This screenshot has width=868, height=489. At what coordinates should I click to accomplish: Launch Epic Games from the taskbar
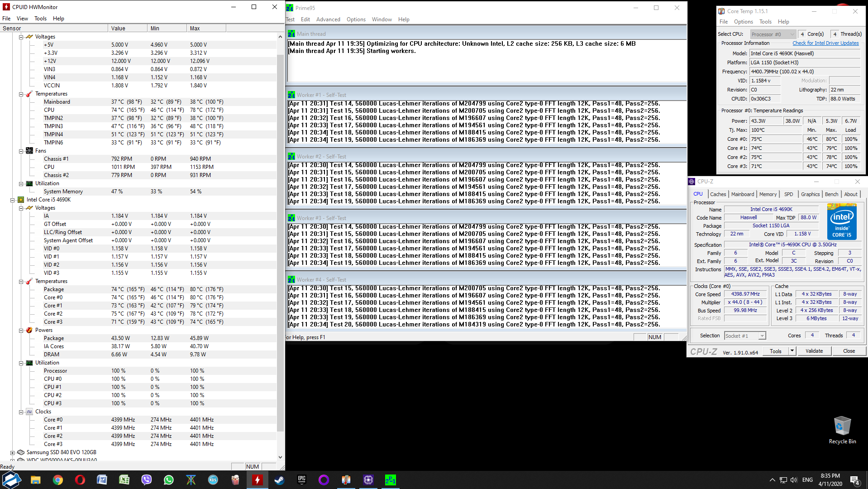[301, 480]
